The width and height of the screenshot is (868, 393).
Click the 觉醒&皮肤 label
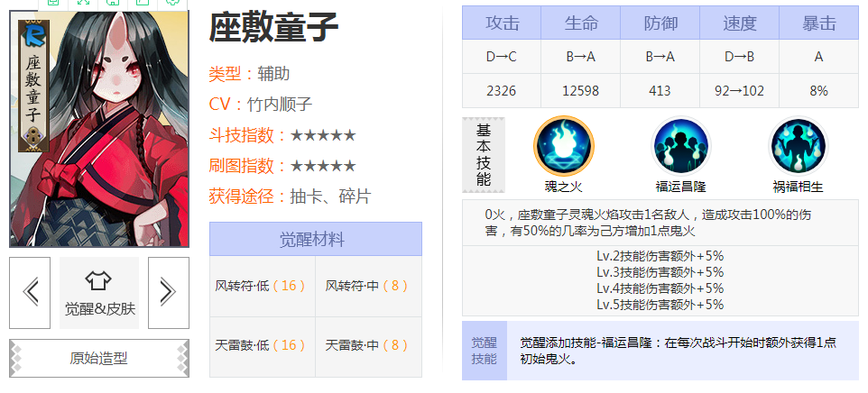[99, 308]
